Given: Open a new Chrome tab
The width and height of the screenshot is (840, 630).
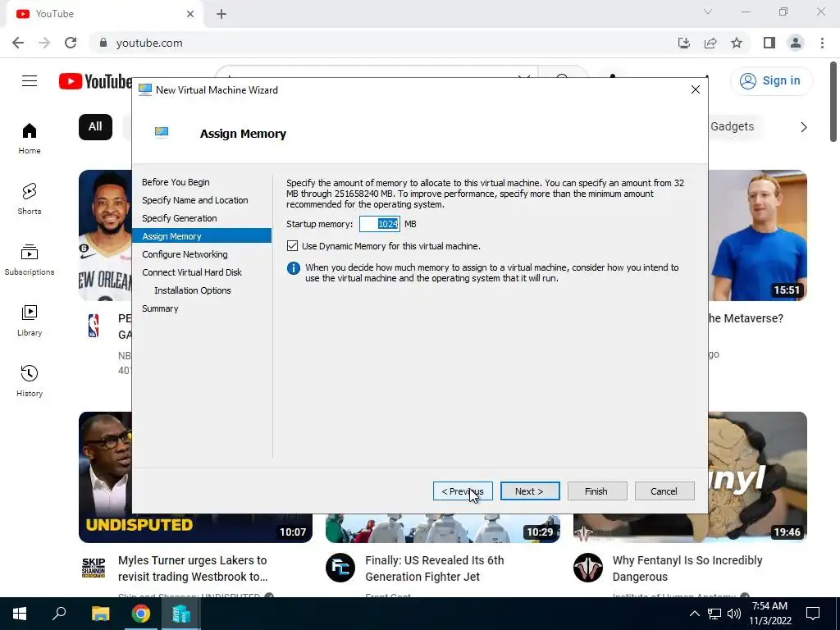Looking at the screenshot, I should [221, 14].
